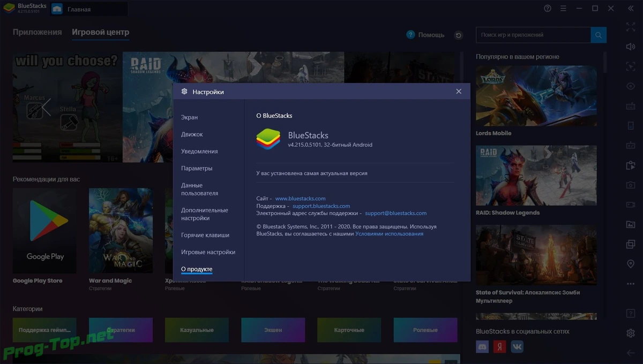Switch to the Приложения tab
643x364 pixels.
38,32
